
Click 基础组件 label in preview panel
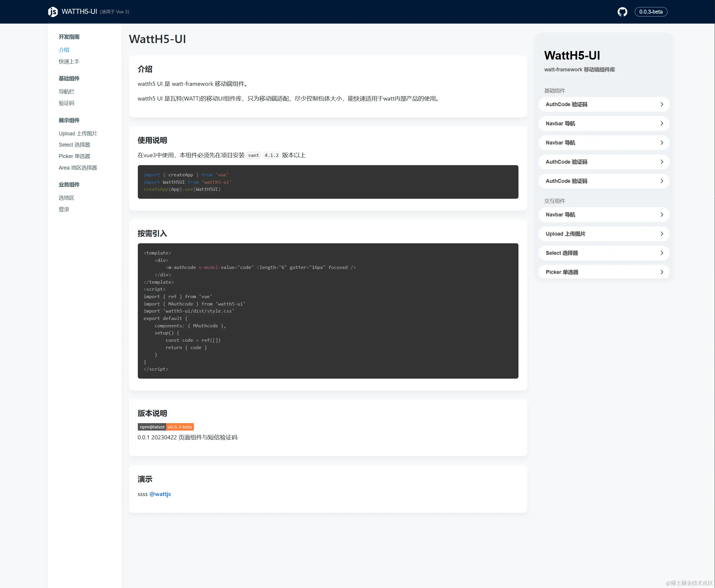click(555, 91)
